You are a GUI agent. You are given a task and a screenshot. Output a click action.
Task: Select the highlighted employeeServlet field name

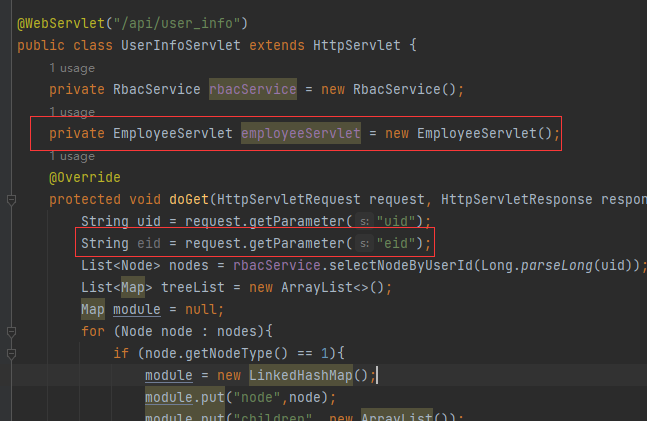[300, 134]
